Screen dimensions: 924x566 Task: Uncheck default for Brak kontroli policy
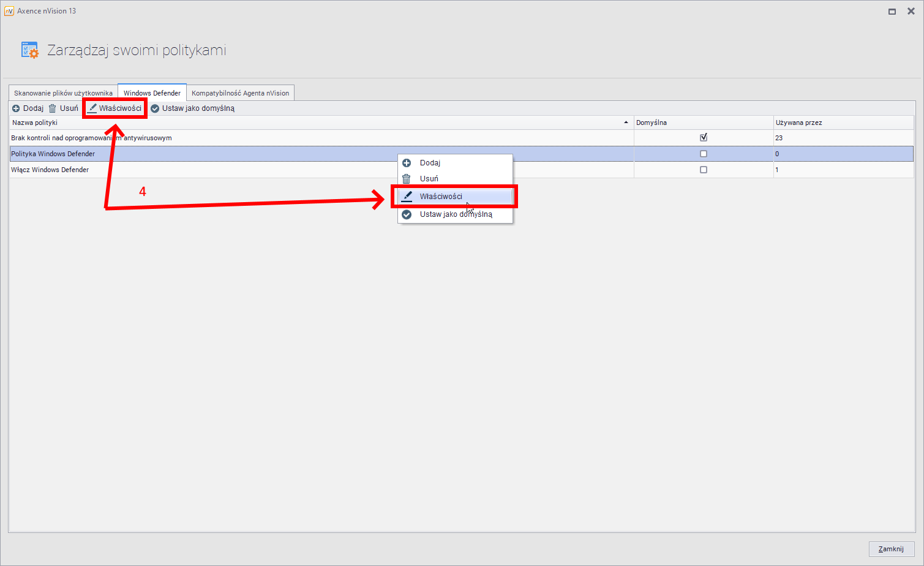tap(704, 138)
